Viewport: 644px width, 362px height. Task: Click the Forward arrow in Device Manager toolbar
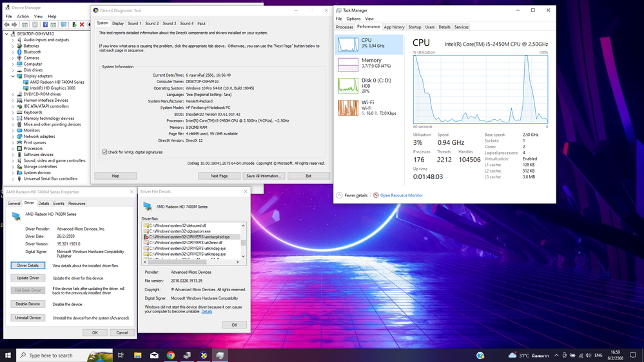pyautogui.click(x=14, y=24)
